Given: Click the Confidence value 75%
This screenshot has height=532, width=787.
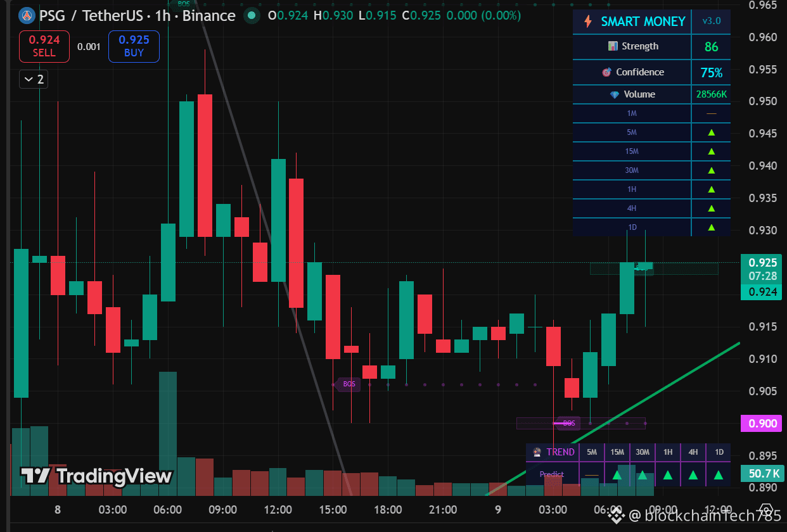Looking at the screenshot, I should [x=711, y=73].
